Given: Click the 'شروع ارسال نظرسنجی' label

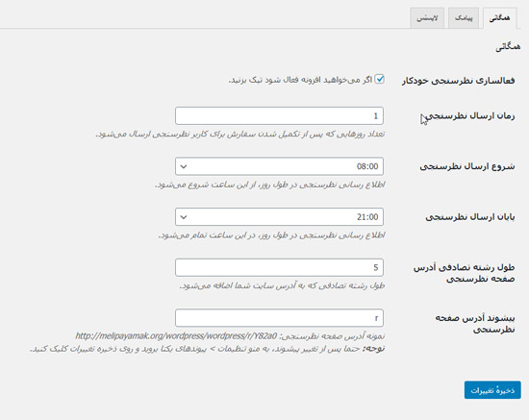Looking at the screenshot, I should (467, 166).
